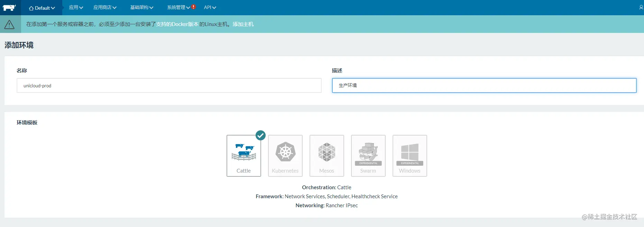Select the Swarm environment template
Viewport: 644px width, 227px height.
368,156
